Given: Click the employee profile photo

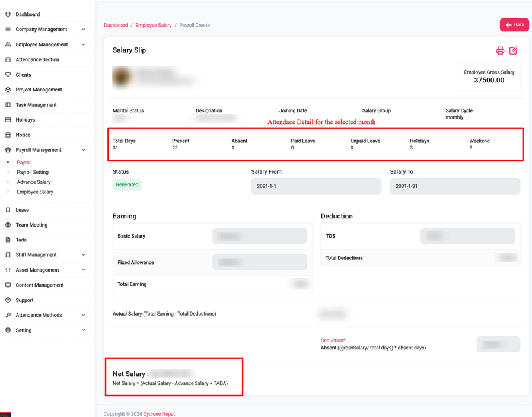Looking at the screenshot, I should point(122,77).
